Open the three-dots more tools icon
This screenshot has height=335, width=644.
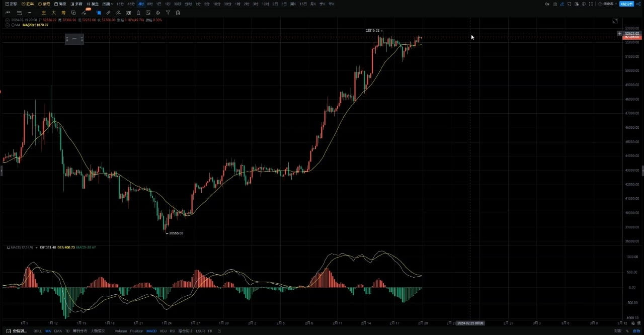[29, 13]
